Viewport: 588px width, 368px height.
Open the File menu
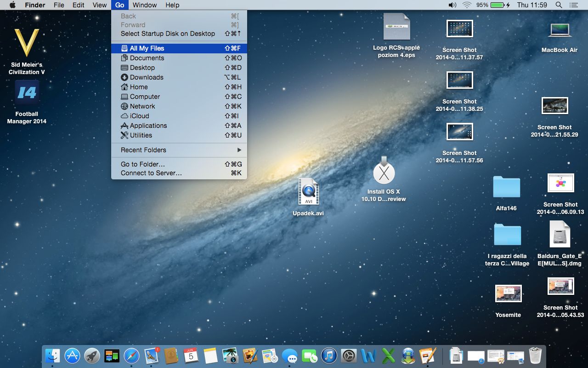point(59,5)
